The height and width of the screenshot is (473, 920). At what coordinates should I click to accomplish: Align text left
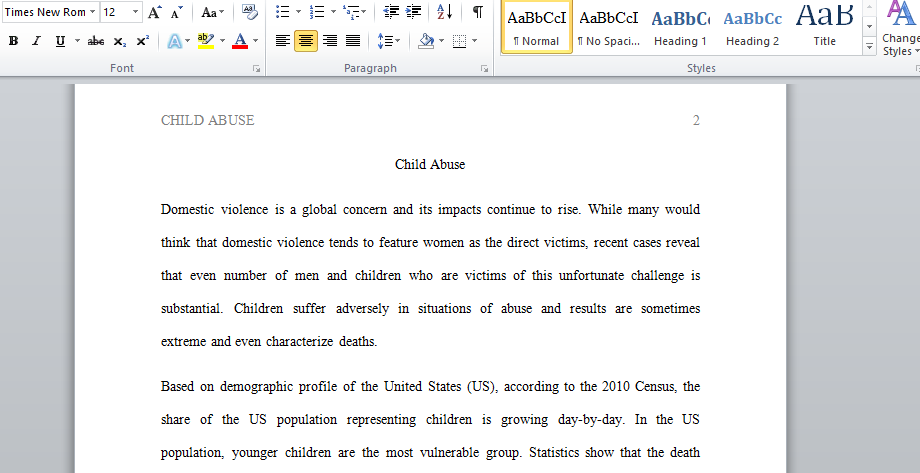coord(283,41)
